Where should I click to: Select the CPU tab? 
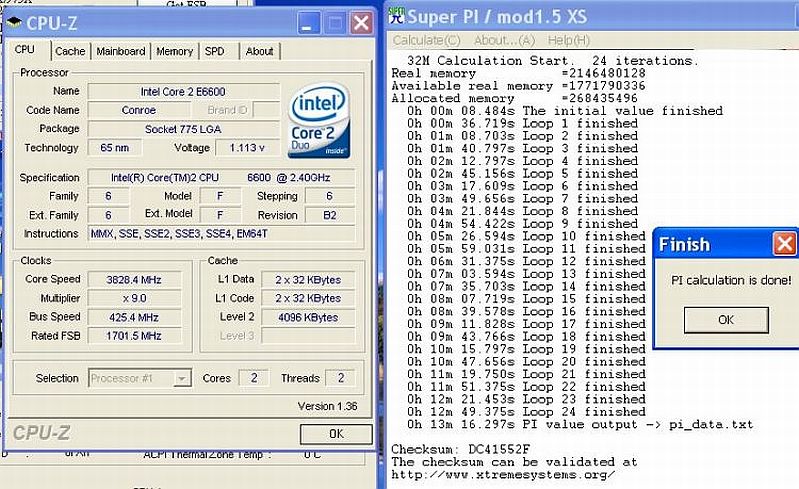24,49
